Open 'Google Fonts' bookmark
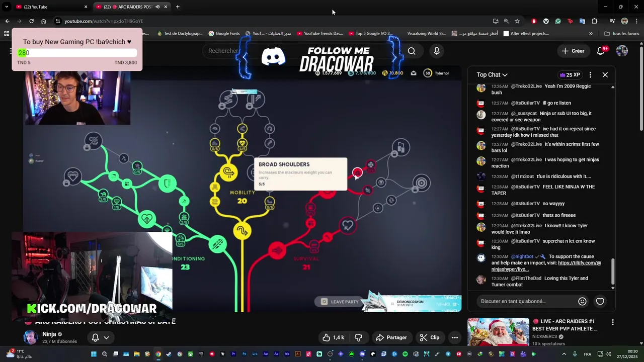644x362 pixels. tap(224, 34)
